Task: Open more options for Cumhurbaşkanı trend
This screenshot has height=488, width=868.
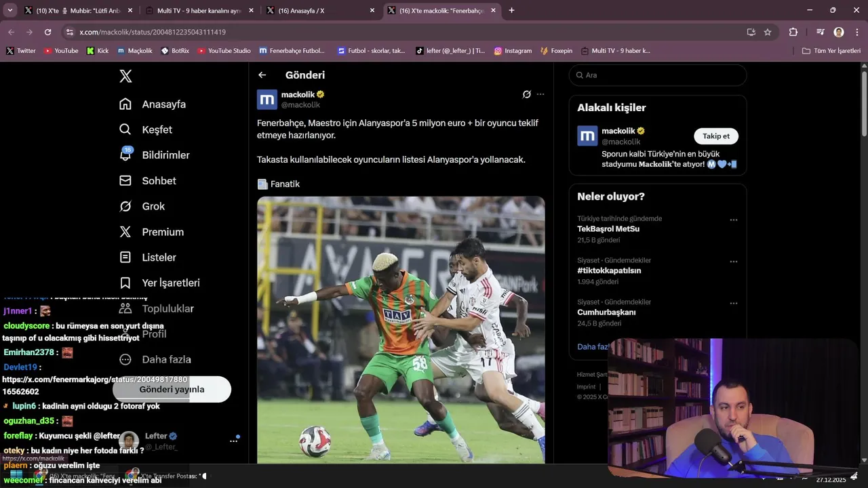Action: tap(733, 304)
